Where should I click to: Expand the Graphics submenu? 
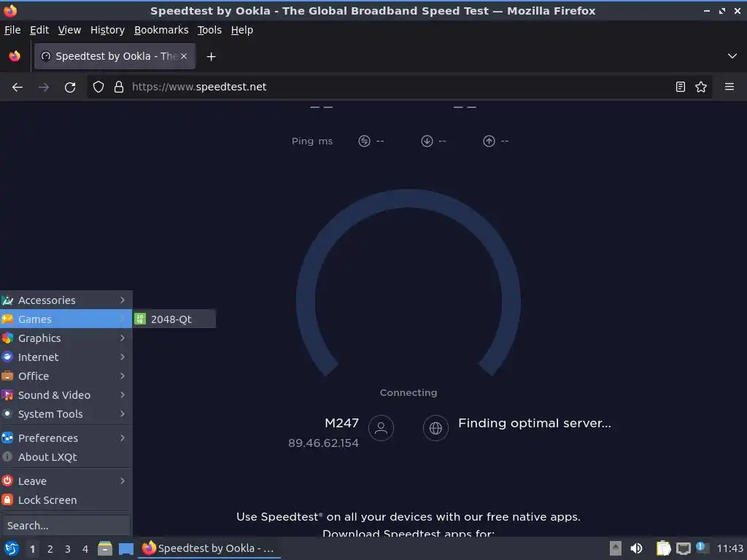click(66, 338)
